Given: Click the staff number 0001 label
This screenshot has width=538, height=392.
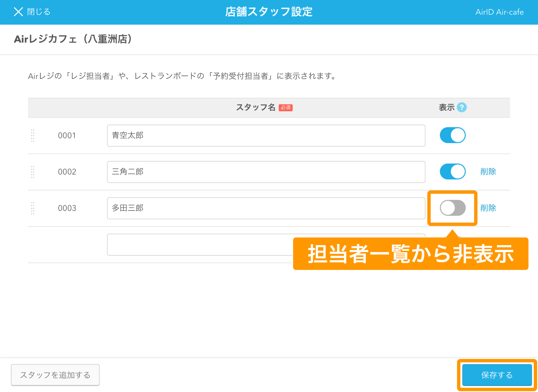Looking at the screenshot, I should click(67, 136).
